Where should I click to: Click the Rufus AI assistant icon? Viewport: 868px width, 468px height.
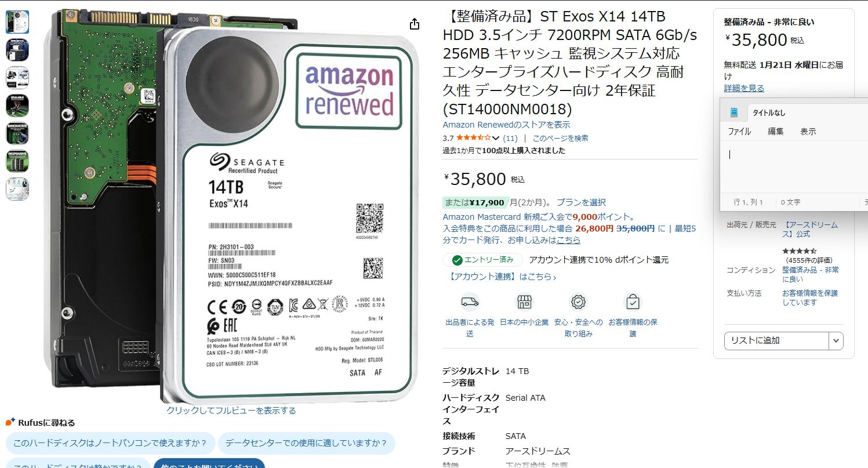(10, 422)
